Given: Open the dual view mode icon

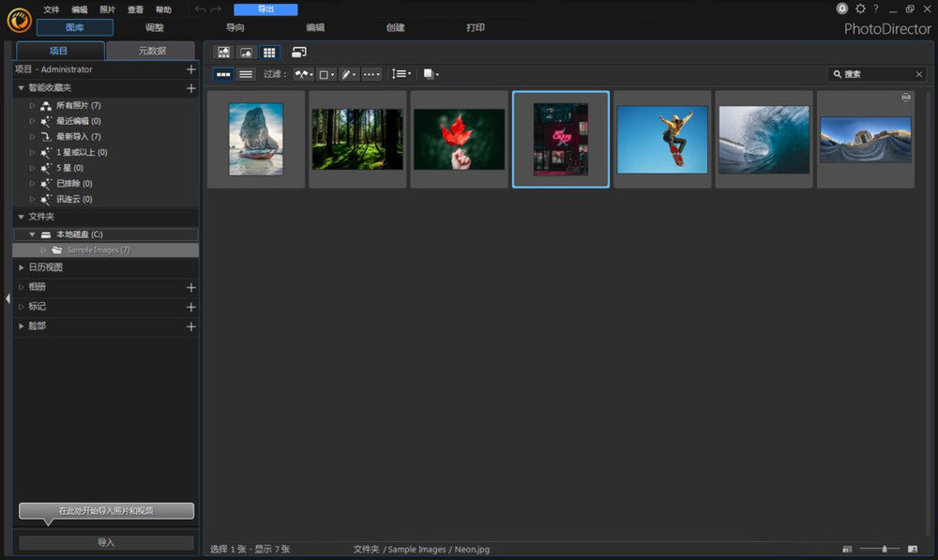Looking at the screenshot, I should point(298,52).
